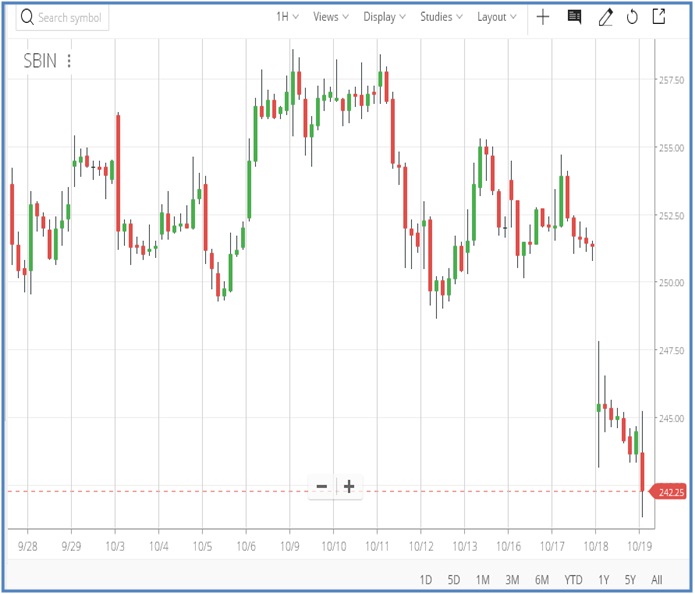Viewport: 695px width, 594px height.
Task: Click the search magnifier icon
Action: (26, 18)
